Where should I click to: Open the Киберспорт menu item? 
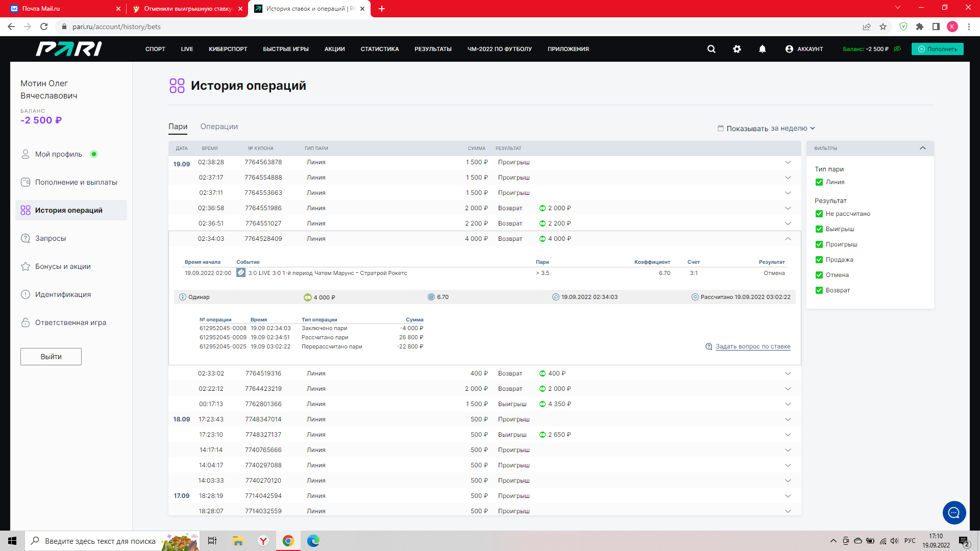click(228, 49)
